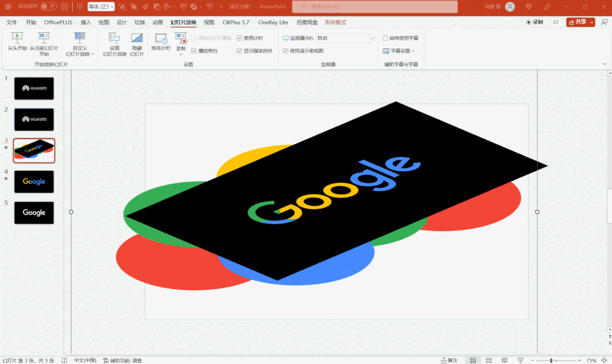Open Shape Format (形状格式) tab
The image size is (612, 364).
click(x=336, y=22)
